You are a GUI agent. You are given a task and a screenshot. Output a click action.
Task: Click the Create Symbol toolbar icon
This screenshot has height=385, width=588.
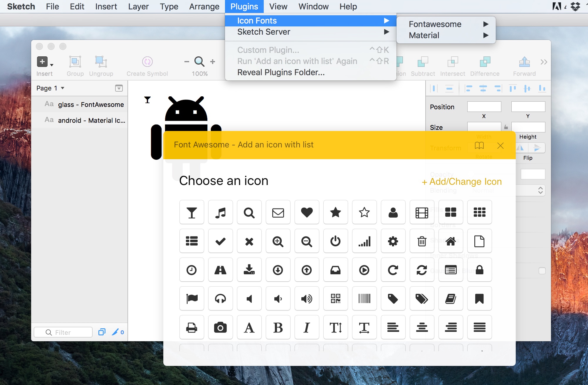pos(147,62)
